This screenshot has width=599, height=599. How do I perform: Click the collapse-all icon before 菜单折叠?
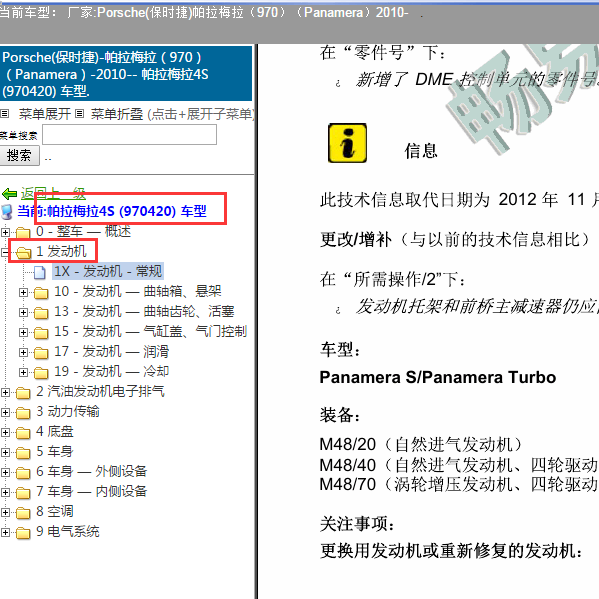tap(79, 113)
